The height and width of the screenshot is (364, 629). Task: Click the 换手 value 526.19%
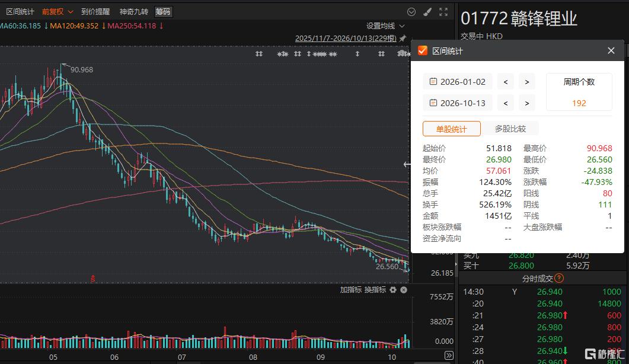pos(495,205)
